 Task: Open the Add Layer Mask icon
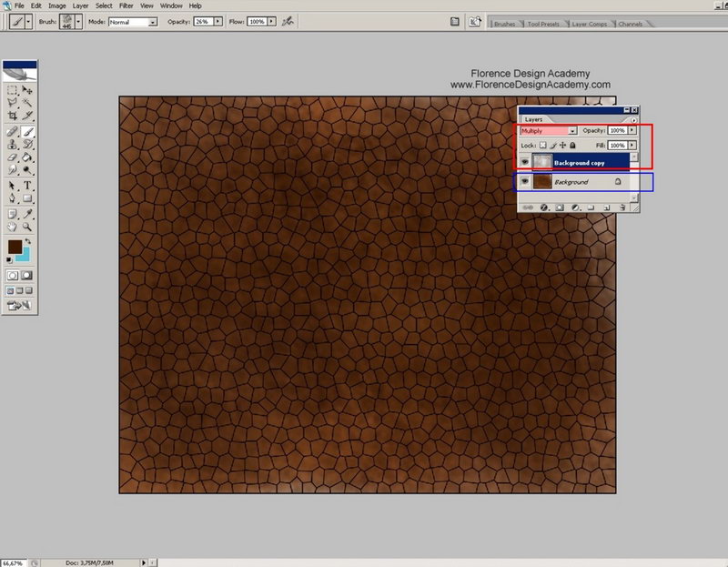pos(560,208)
